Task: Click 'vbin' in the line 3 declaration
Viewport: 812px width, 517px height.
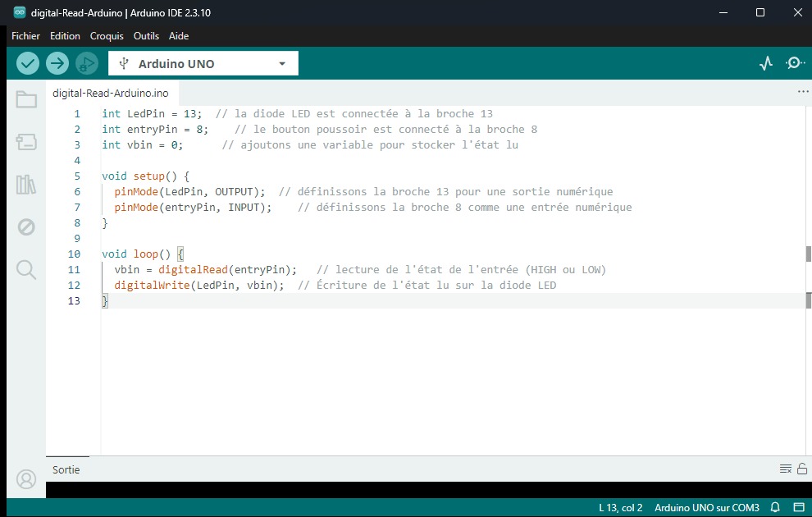Action: [139, 144]
